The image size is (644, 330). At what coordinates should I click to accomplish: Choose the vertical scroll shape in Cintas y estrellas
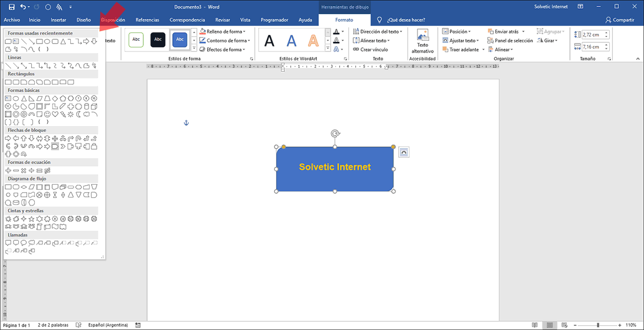(x=39, y=226)
